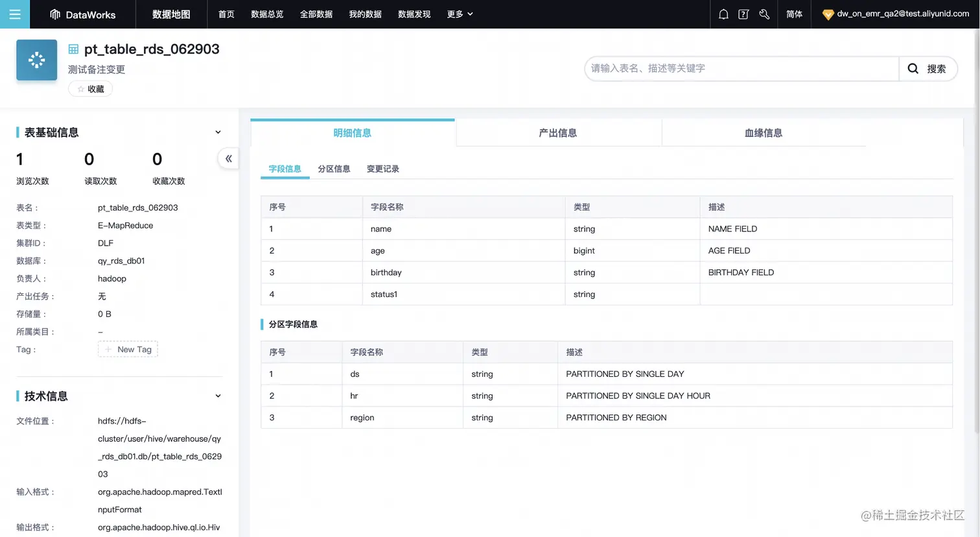The height and width of the screenshot is (537, 980).
Task: Click the wrench settings icon
Action: coord(764,14)
